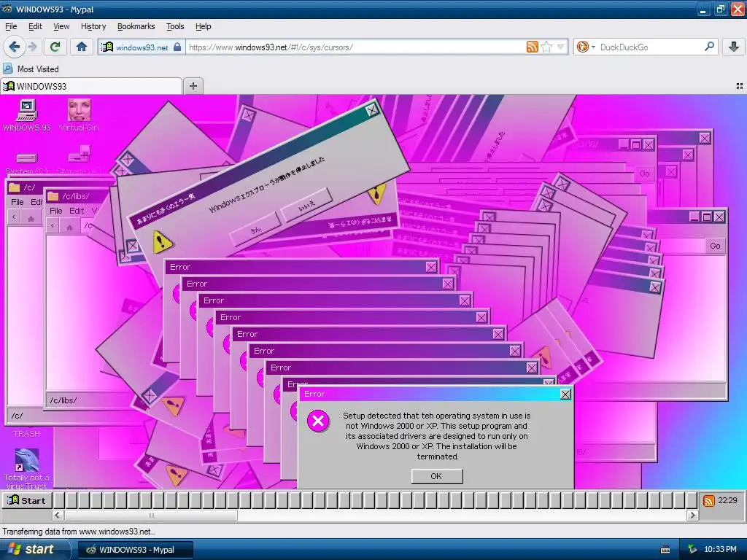The height and width of the screenshot is (560, 747).
Task: Open the System (C:) drive icon
Action: coord(27,163)
